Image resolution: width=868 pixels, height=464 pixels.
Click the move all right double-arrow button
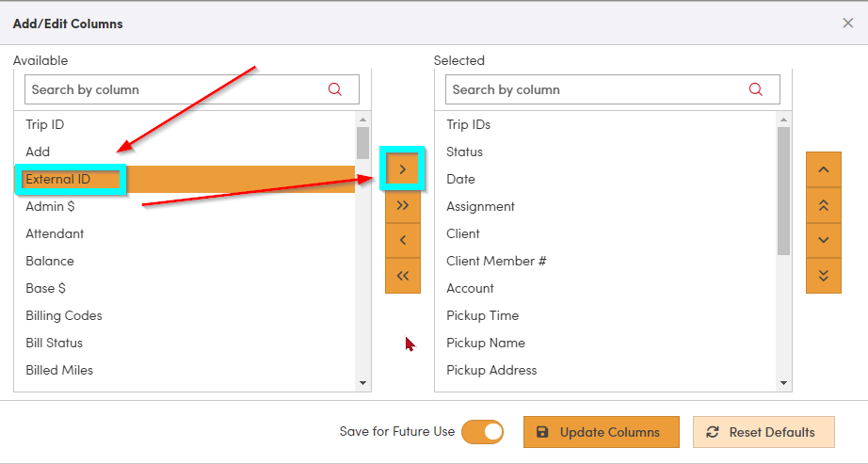coord(402,205)
